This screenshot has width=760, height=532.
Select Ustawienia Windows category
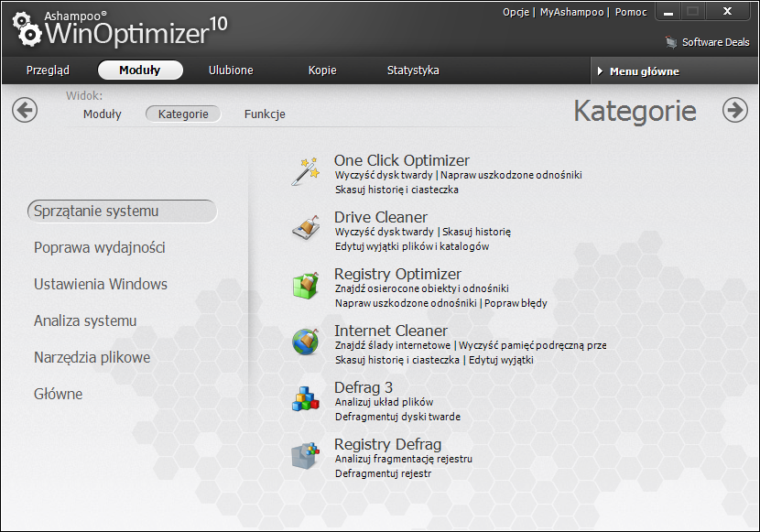[101, 285]
